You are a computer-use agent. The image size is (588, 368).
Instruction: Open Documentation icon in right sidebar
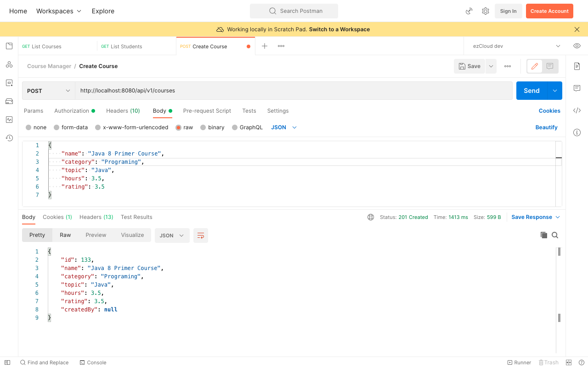(577, 66)
